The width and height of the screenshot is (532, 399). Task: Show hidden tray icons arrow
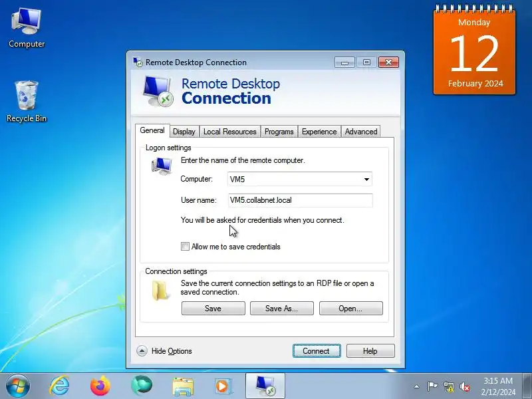(417, 386)
